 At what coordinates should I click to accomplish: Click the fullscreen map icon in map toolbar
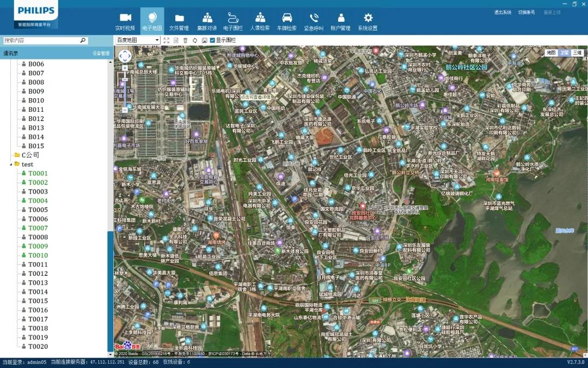[167, 40]
